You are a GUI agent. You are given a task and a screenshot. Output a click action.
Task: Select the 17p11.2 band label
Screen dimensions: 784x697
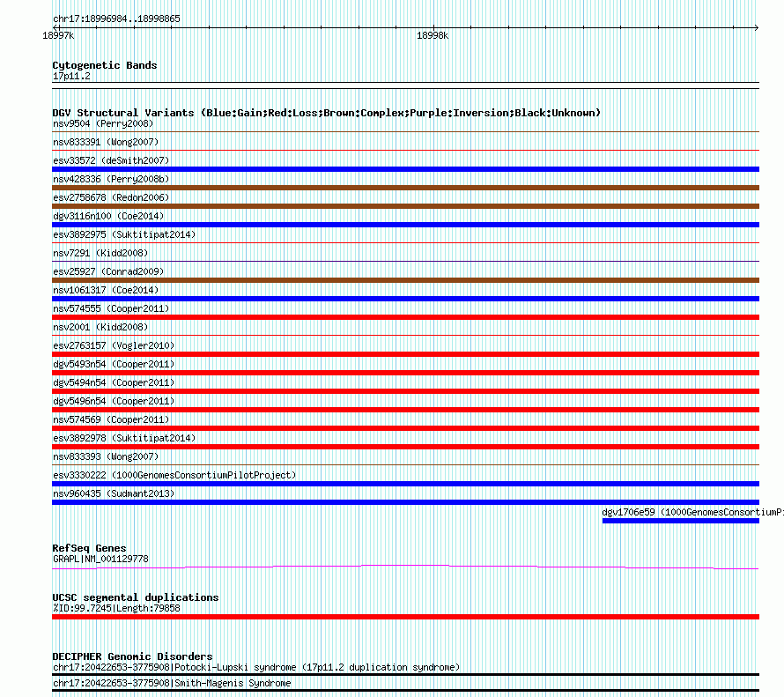[x=71, y=76]
